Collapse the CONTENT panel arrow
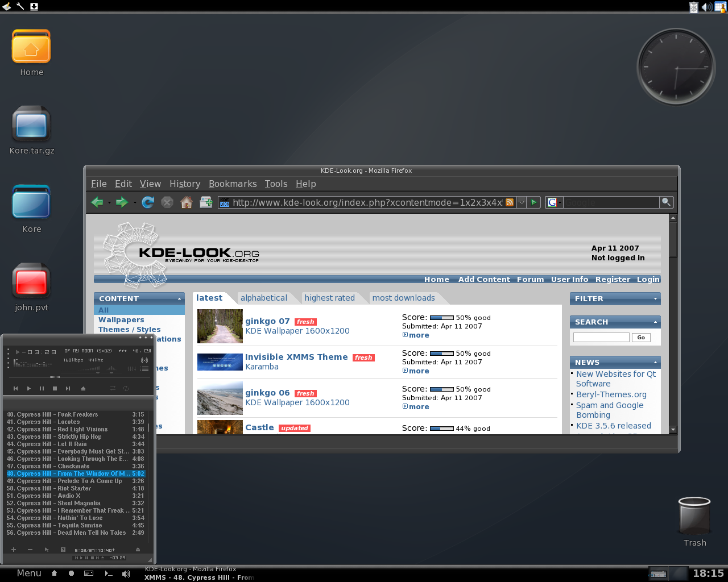Viewport: 728px width, 582px height. point(180,298)
